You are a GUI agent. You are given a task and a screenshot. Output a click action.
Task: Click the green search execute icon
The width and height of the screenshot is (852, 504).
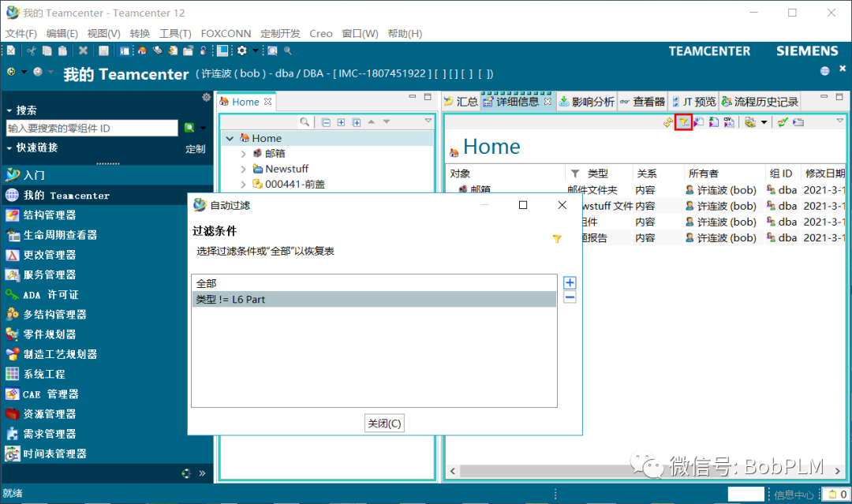point(189,128)
